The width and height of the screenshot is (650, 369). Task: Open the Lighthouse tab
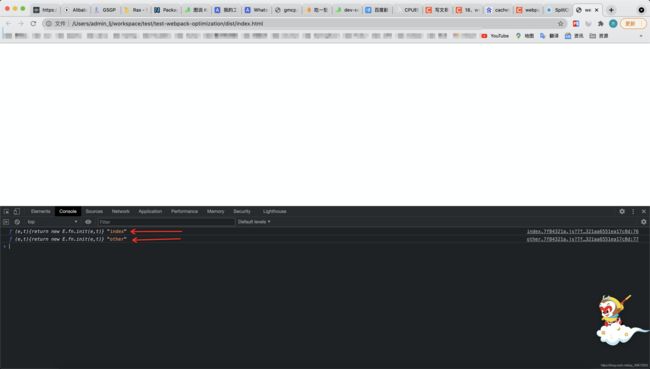point(274,211)
